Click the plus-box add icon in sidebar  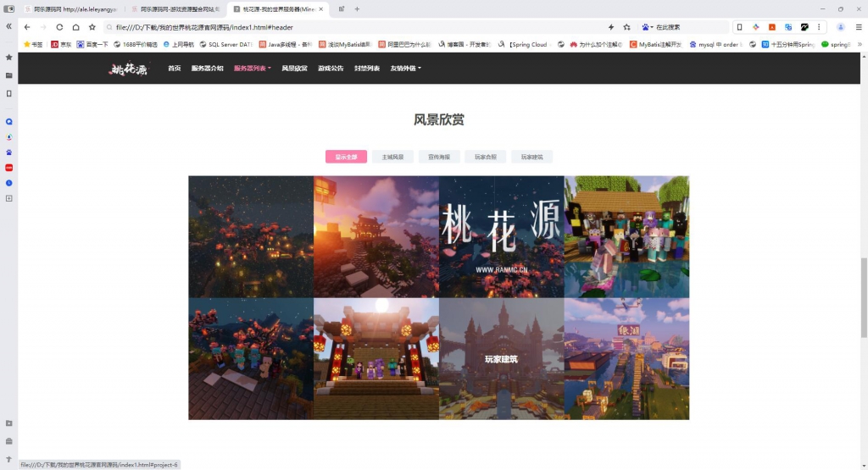tap(8, 198)
